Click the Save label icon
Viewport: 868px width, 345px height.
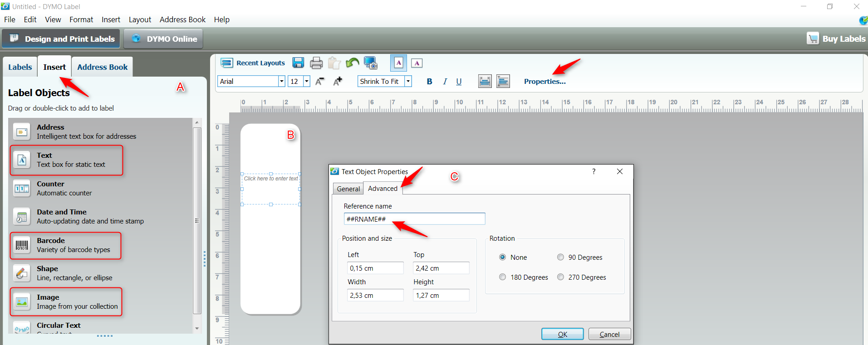[298, 63]
